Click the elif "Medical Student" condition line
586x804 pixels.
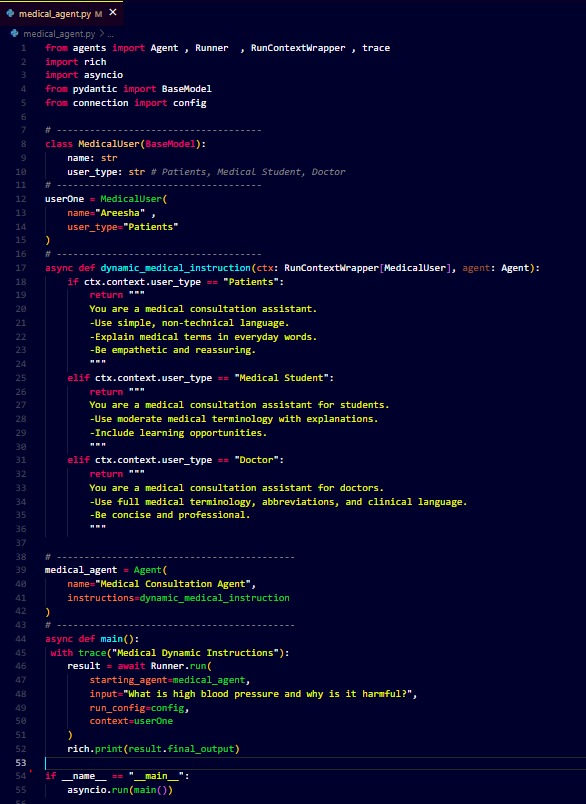[x=200, y=378]
